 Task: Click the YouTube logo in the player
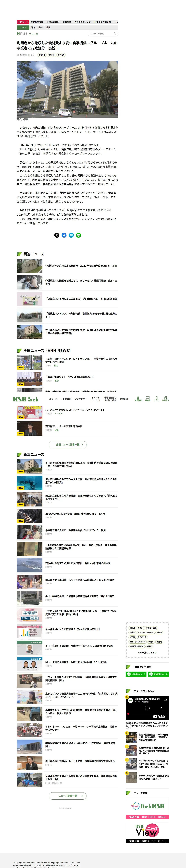(x=159, y=716)
